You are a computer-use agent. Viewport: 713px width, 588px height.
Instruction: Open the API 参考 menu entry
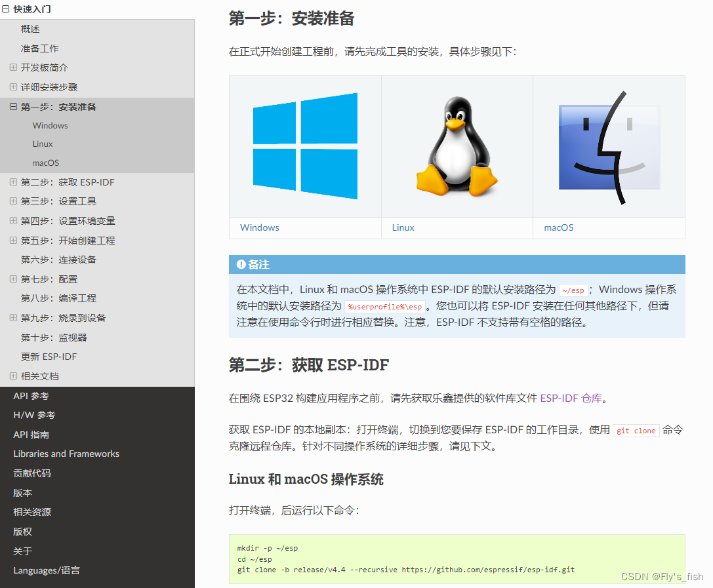(x=31, y=396)
